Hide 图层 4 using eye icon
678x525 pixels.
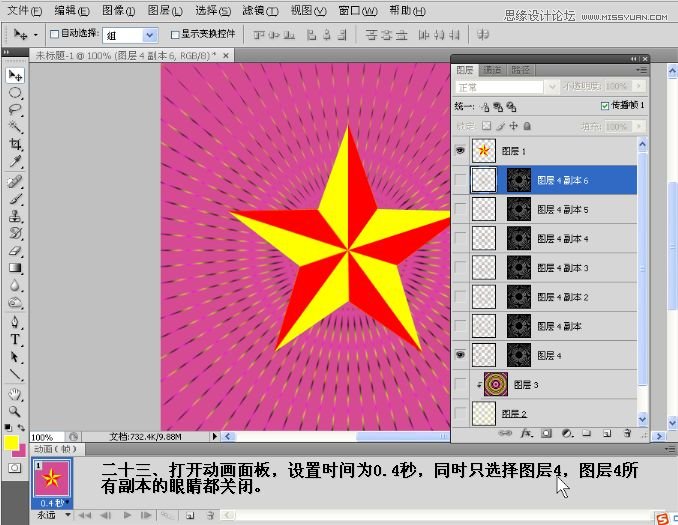pyautogui.click(x=460, y=355)
